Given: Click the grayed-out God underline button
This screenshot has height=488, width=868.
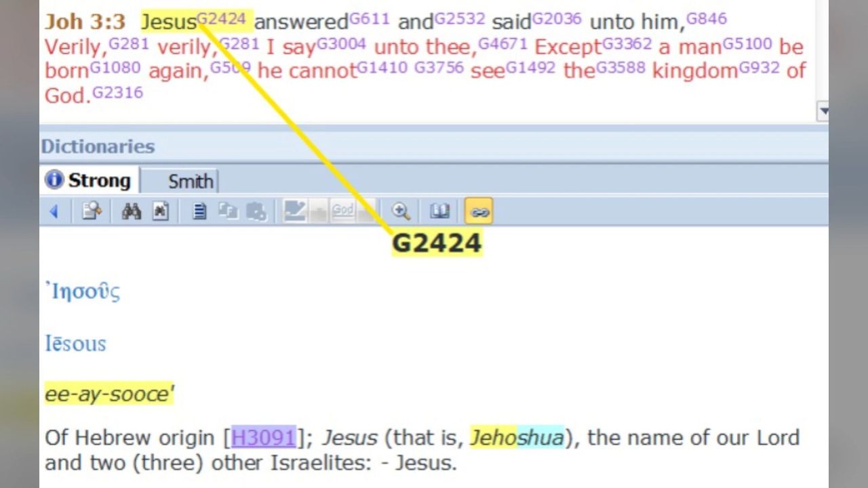Looking at the screenshot, I should click(x=342, y=211).
